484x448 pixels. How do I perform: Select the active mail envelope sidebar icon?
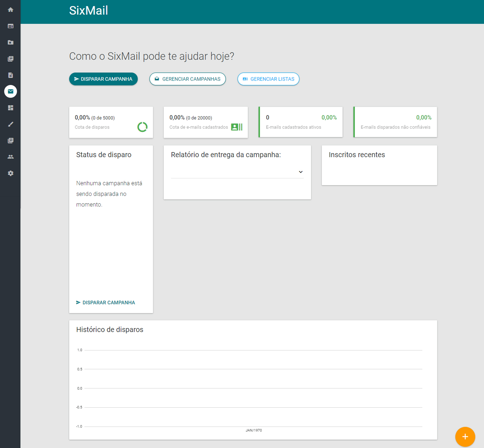[10, 91]
